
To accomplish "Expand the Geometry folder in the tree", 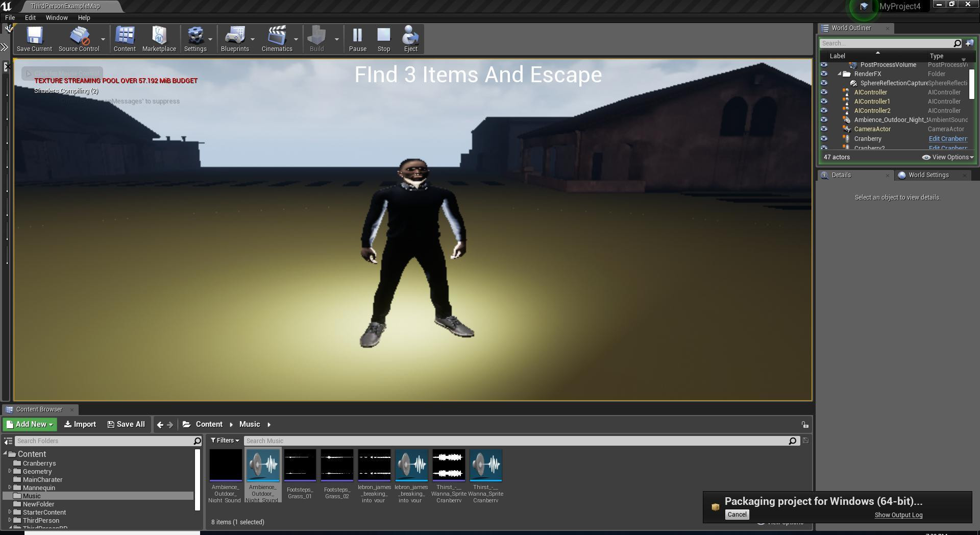I will (10, 471).
